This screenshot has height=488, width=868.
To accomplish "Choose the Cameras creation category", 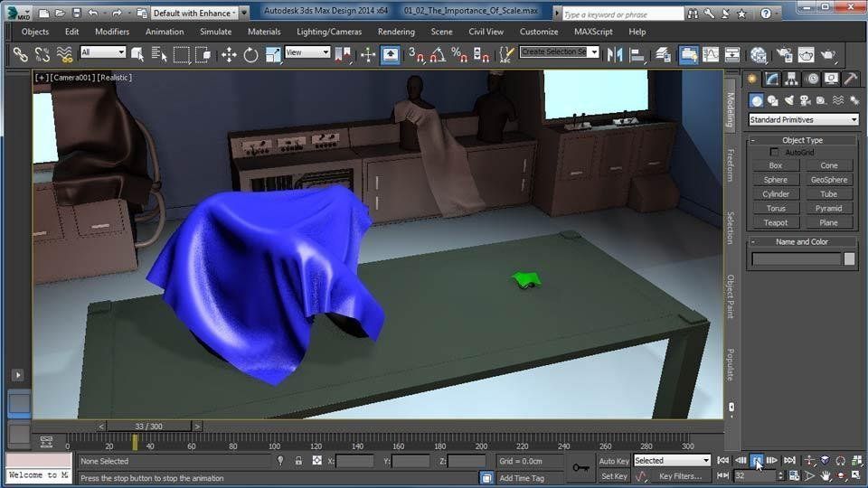I will coord(806,100).
